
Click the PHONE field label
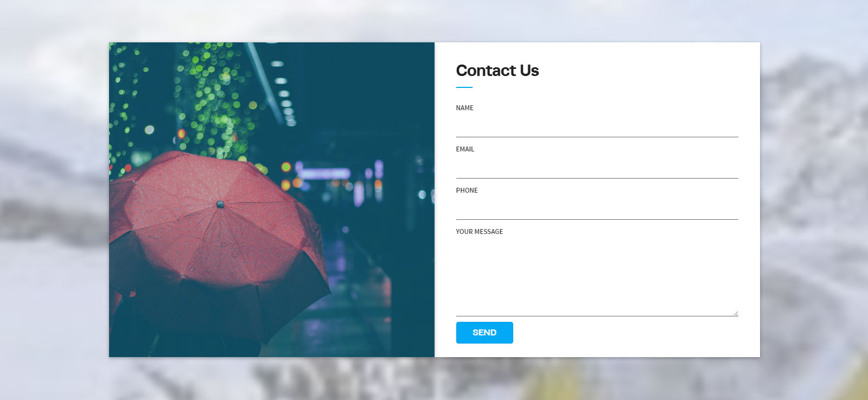coord(467,191)
